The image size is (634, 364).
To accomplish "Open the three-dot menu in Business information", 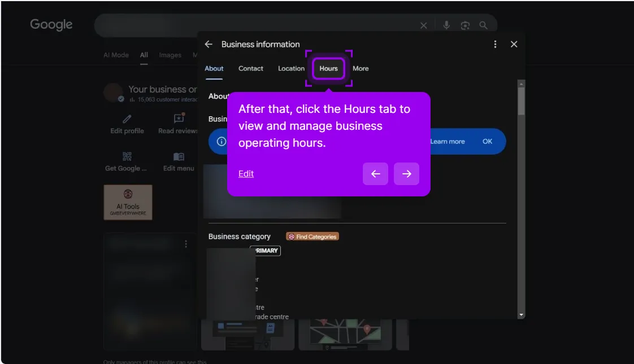I will (495, 45).
